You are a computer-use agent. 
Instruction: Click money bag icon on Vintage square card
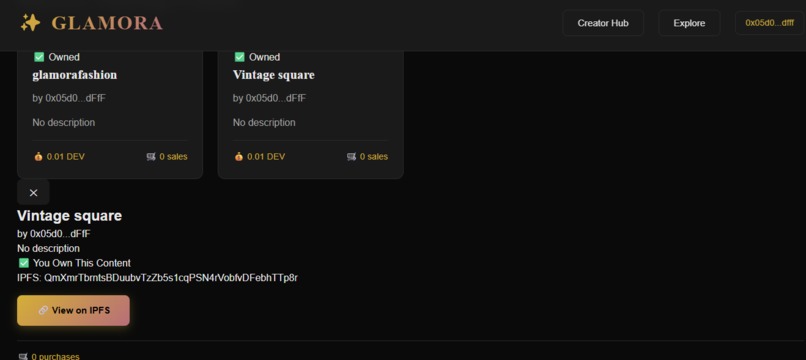(239, 156)
